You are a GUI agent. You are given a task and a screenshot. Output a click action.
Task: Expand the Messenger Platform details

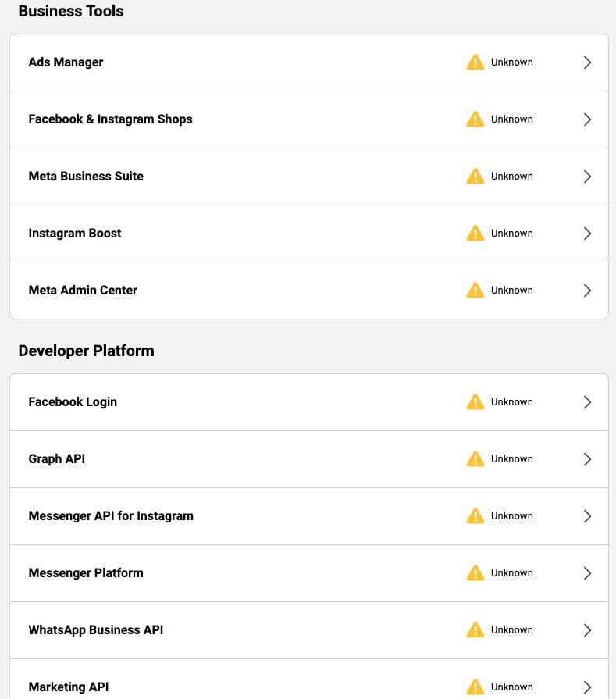(587, 572)
